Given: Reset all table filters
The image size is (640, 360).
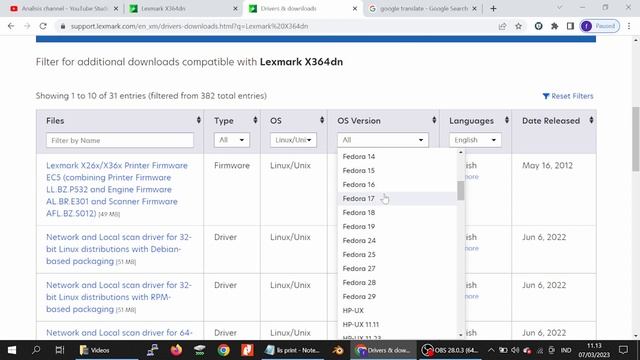Looking at the screenshot, I should pos(568,96).
